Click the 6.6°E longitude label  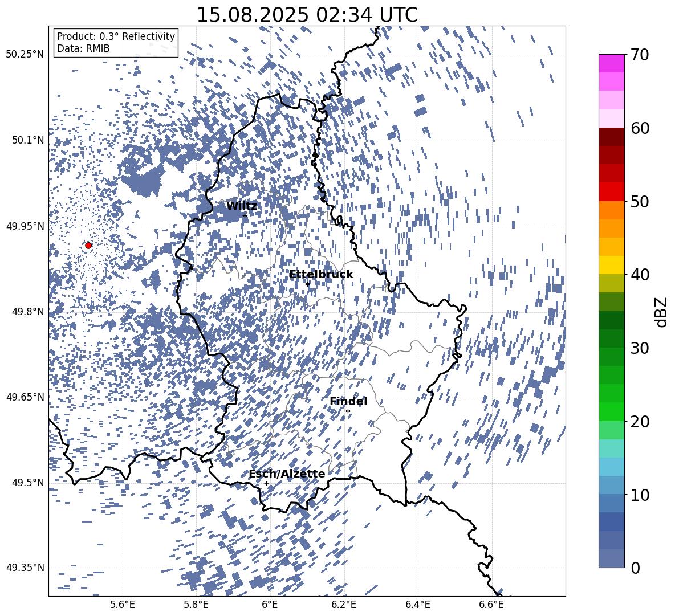(491, 605)
